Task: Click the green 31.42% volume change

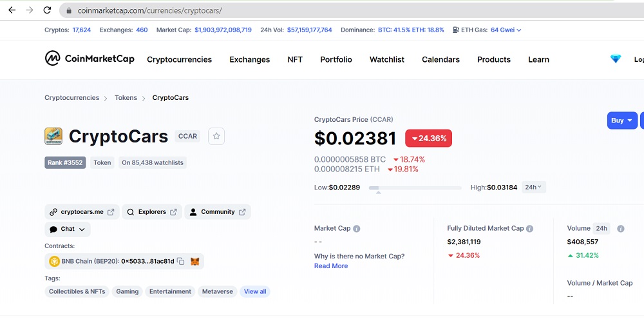Action: pos(583,256)
